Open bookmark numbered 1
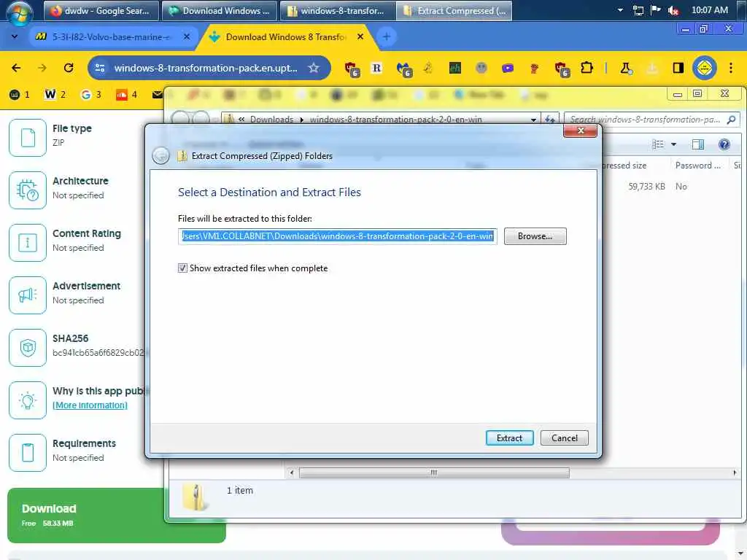This screenshot has width=747, height=560. tap(20, 95)
